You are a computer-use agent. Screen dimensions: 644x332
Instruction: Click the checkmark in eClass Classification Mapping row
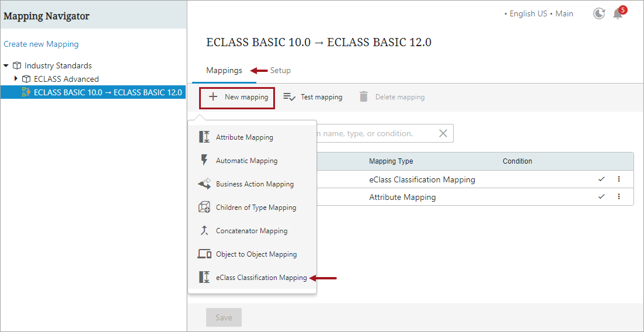602,179
